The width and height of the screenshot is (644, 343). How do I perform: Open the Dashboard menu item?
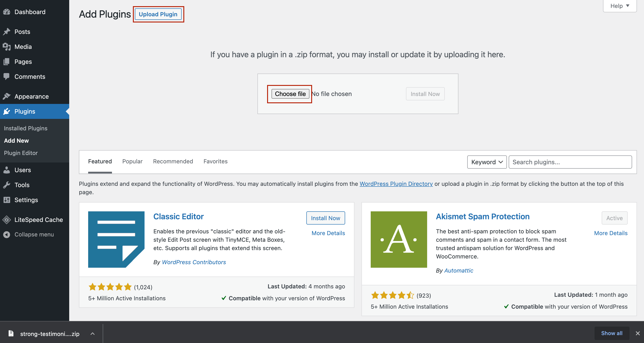pyautogui.click(x=30, y=12)
